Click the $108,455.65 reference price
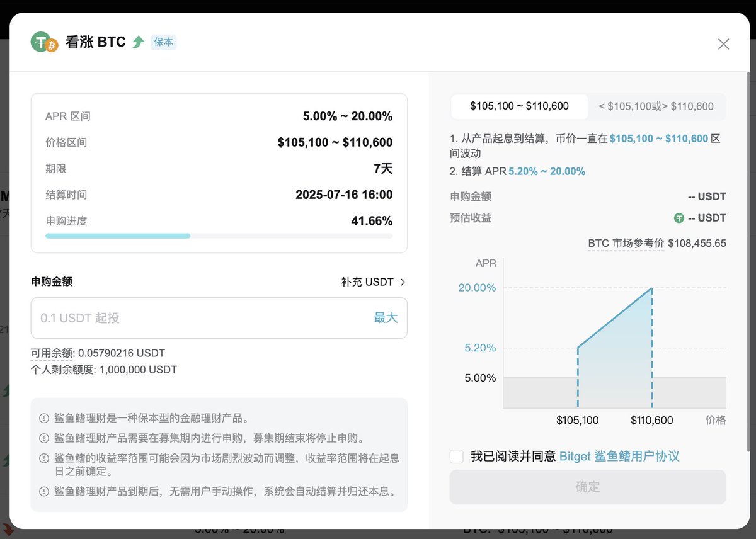 tap(697, 243)
